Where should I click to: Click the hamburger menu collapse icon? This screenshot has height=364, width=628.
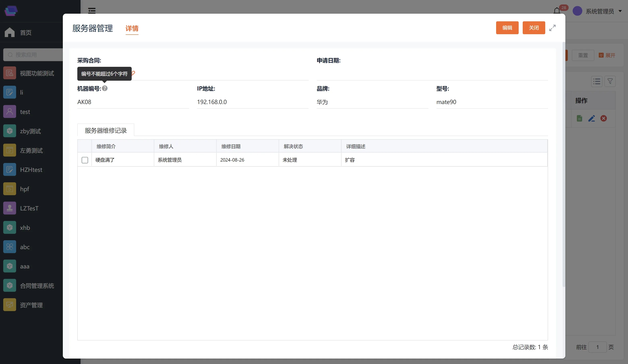click(92, 11)
